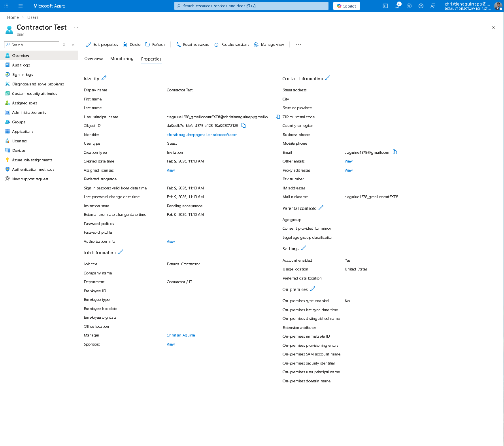
Task: Open the Christian Aguirre manager link
Action: click(181, 335)
